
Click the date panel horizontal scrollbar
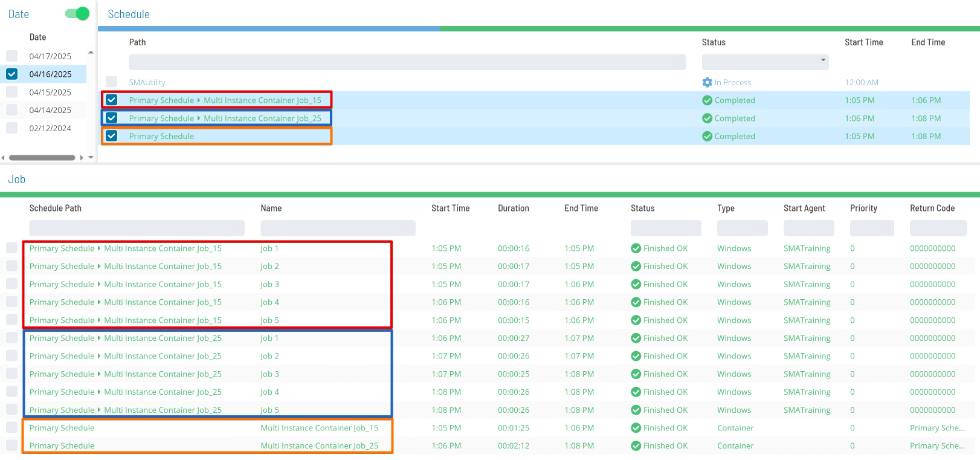42,158
